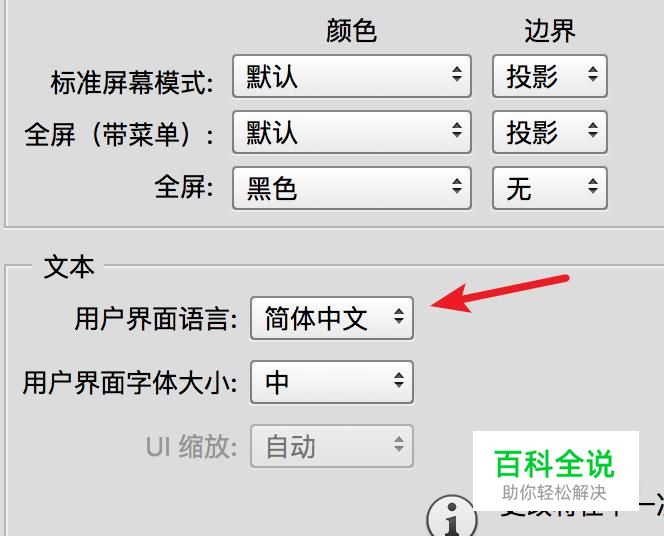664x536 pixels.
Task: Click the 百科全说 watermark logo
Action: [555, 471]
